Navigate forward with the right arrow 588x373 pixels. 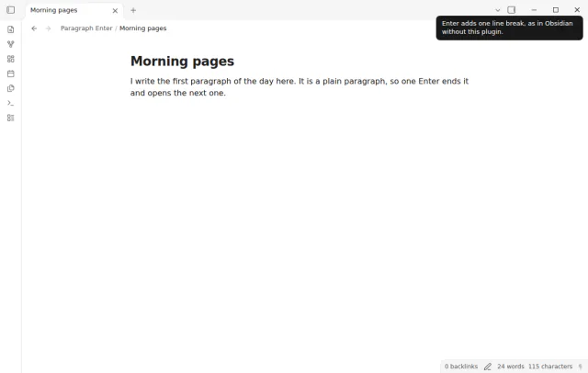click(x=48, y=28)
